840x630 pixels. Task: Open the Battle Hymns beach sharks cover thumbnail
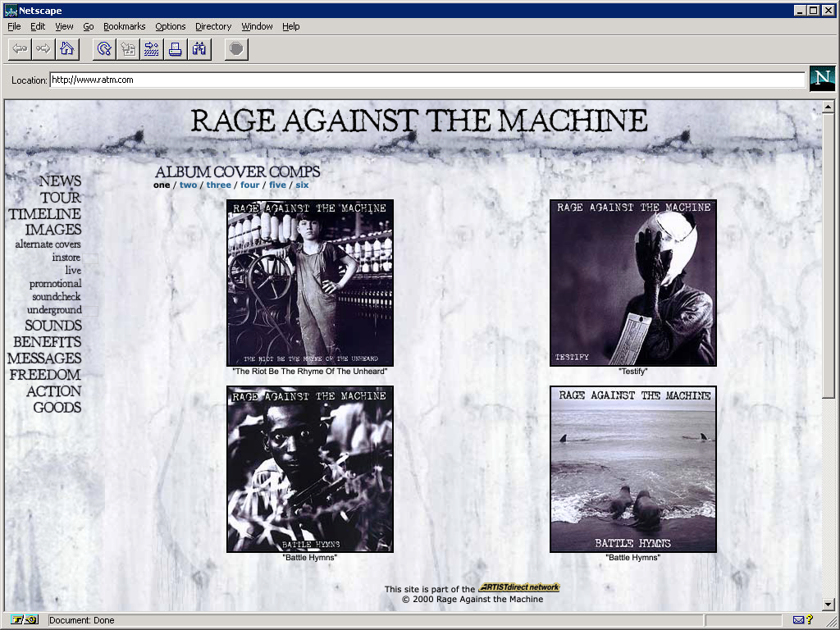pyautogui.click(x=633, y=469)
